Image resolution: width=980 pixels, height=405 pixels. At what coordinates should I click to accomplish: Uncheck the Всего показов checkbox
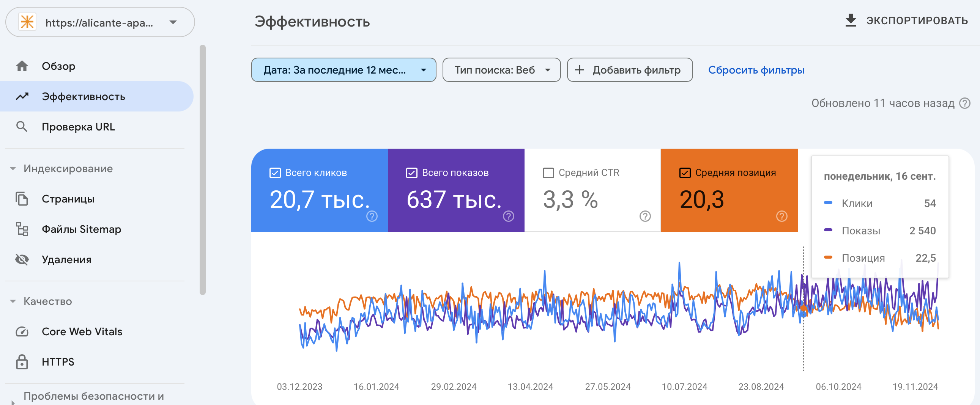point(412,173)
